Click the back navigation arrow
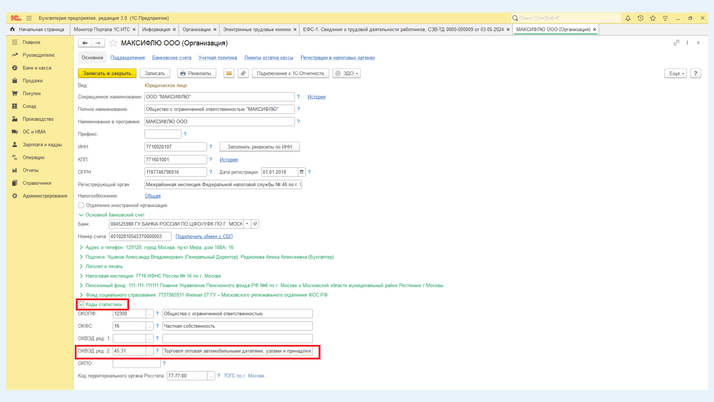 coord(85,43)
